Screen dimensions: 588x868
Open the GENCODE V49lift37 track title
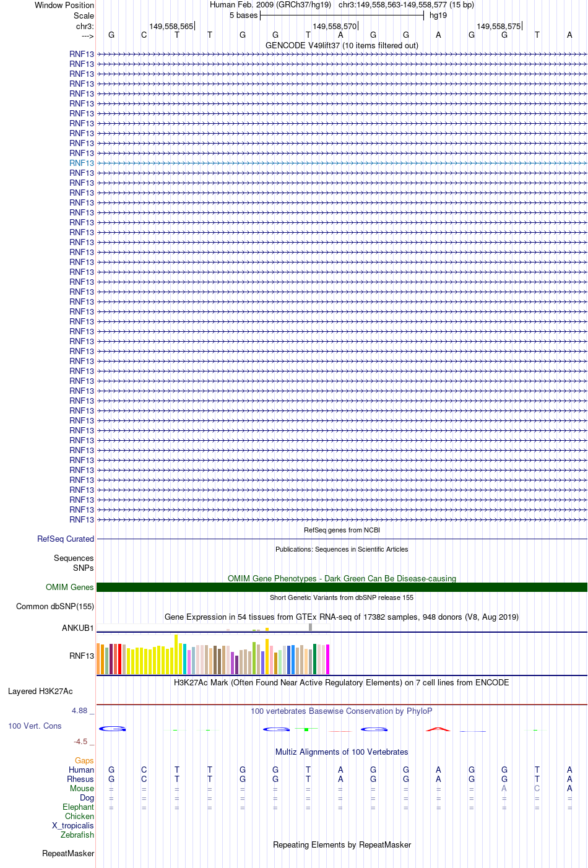point(342,46)
